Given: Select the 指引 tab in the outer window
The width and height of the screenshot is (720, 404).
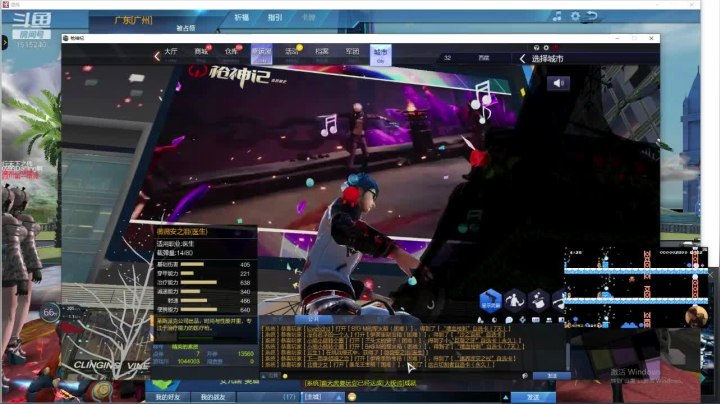Looking at the screenshot, I should 275,17.
